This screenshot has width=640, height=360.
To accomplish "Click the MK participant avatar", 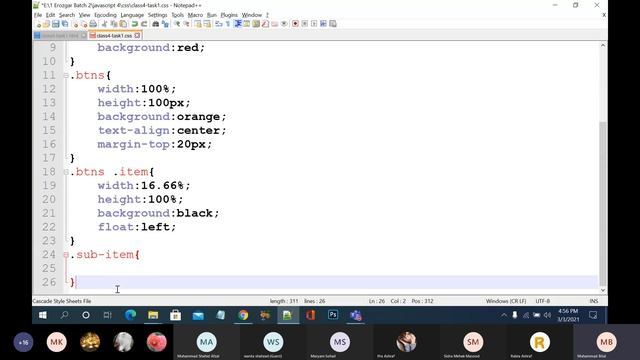I will click(x=57, y=342).
